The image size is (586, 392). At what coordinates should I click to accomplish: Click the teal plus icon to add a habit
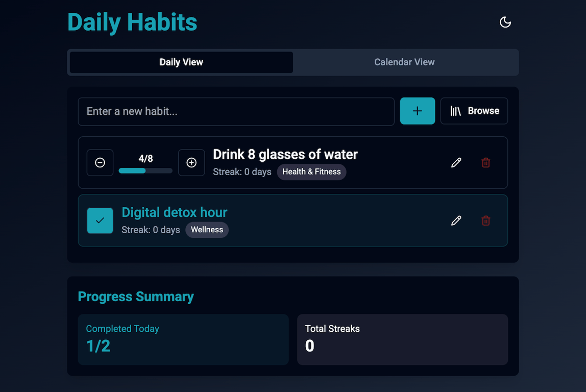coord(418,111)
